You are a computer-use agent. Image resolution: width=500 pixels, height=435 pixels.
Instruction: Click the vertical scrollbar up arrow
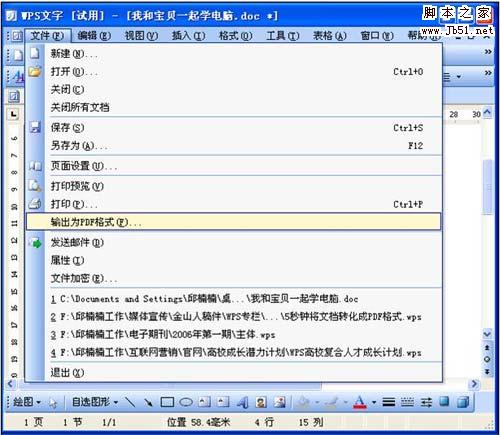(487, 113)
